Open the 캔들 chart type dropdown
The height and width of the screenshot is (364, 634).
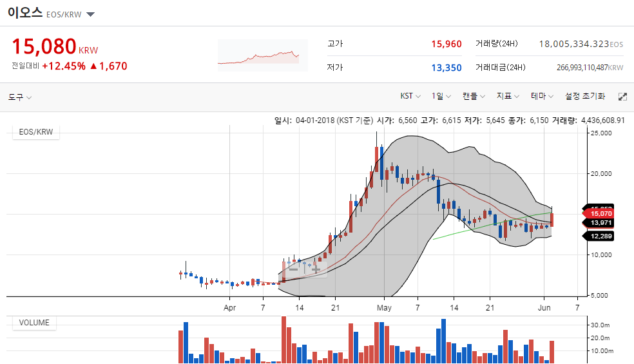(x=474, y=96)
